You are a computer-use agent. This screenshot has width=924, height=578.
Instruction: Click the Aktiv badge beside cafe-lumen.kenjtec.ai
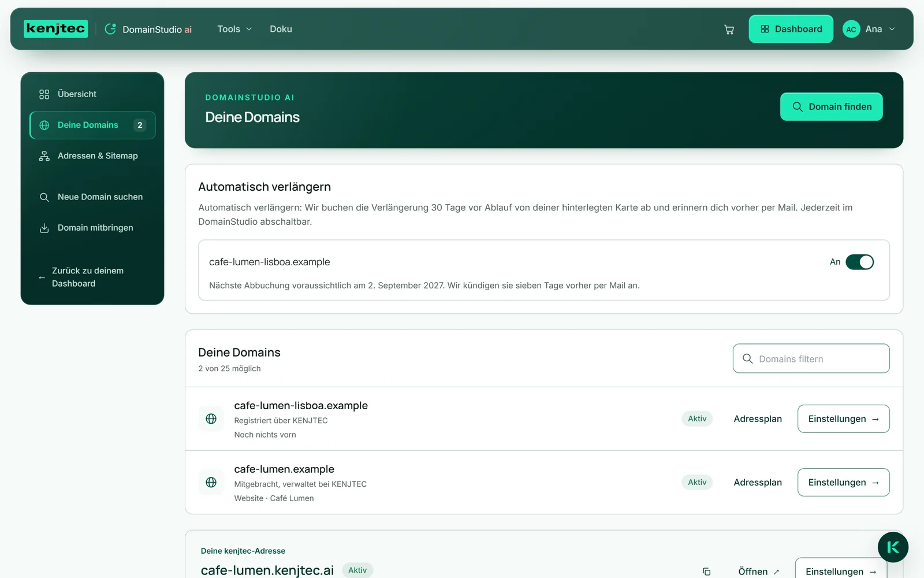click(x=357, y=570)
